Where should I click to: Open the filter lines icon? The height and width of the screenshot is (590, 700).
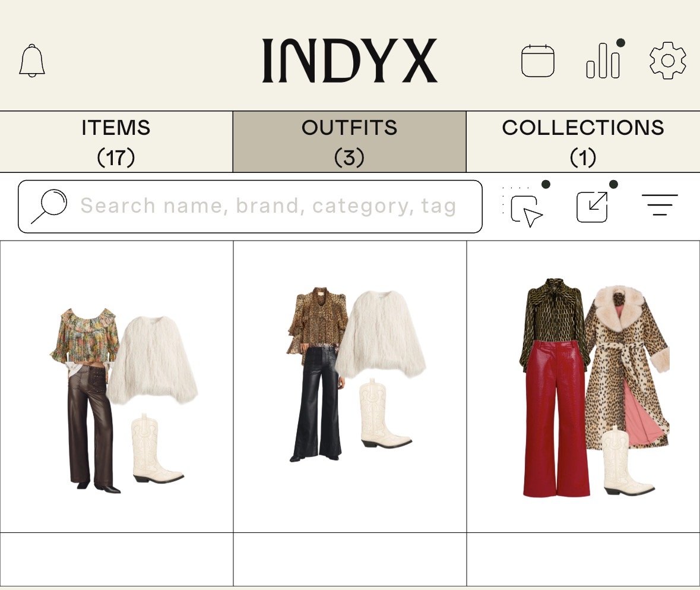(660, 205)
